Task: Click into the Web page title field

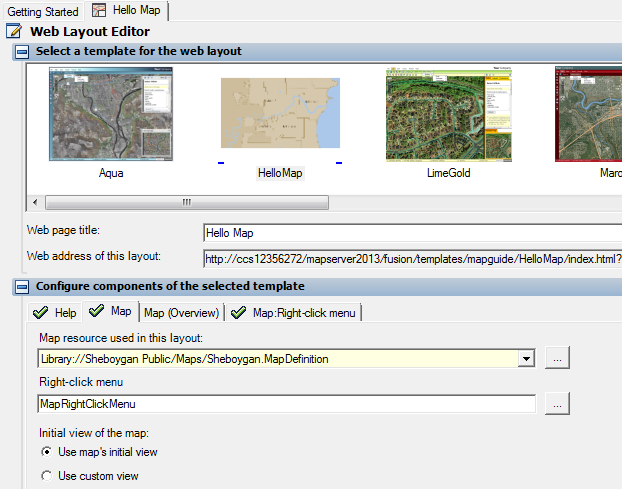Action: (413, 233)
